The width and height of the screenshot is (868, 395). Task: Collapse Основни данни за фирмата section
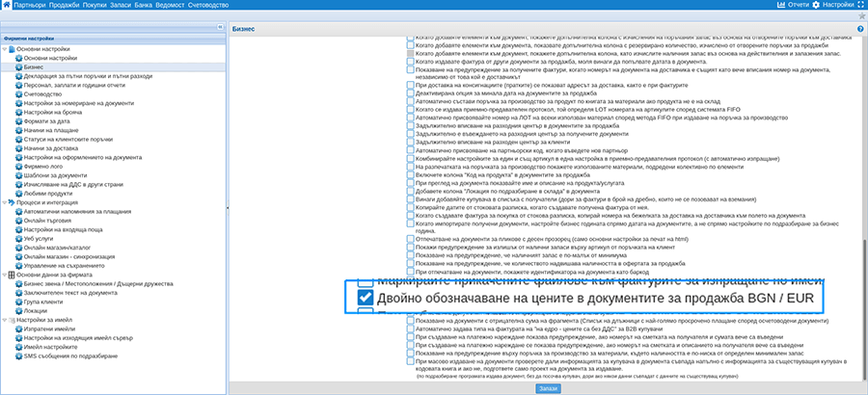point(4,275)
